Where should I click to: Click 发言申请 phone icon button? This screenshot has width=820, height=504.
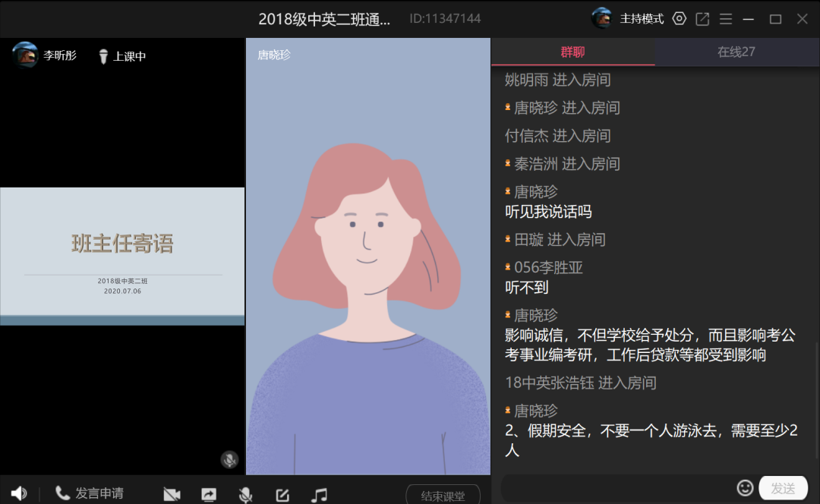pos(90,493)
